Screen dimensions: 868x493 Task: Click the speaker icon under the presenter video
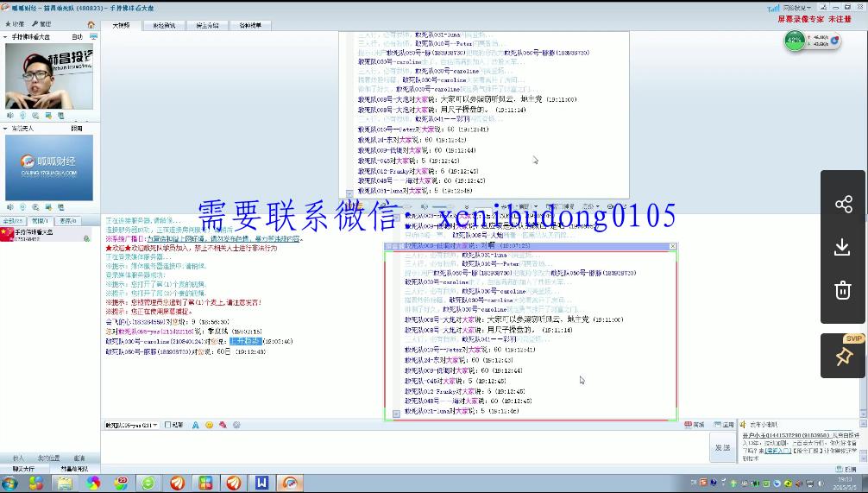[10, 115]
